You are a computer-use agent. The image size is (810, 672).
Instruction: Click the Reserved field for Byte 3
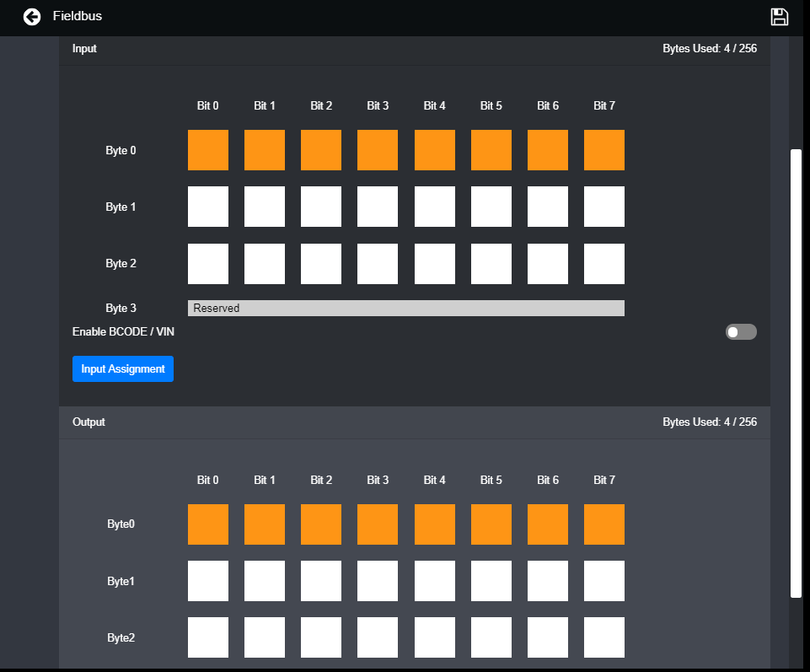406,308
